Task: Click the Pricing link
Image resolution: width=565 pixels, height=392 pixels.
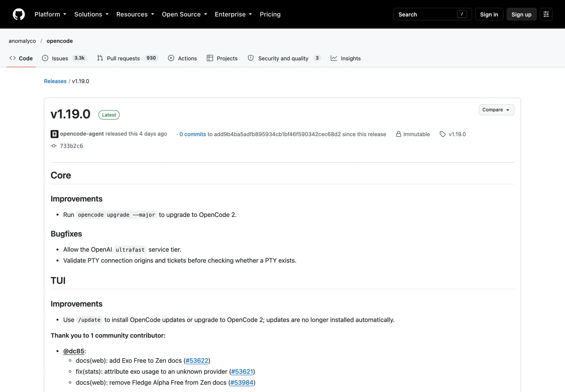Action: [x=270, y=14]
